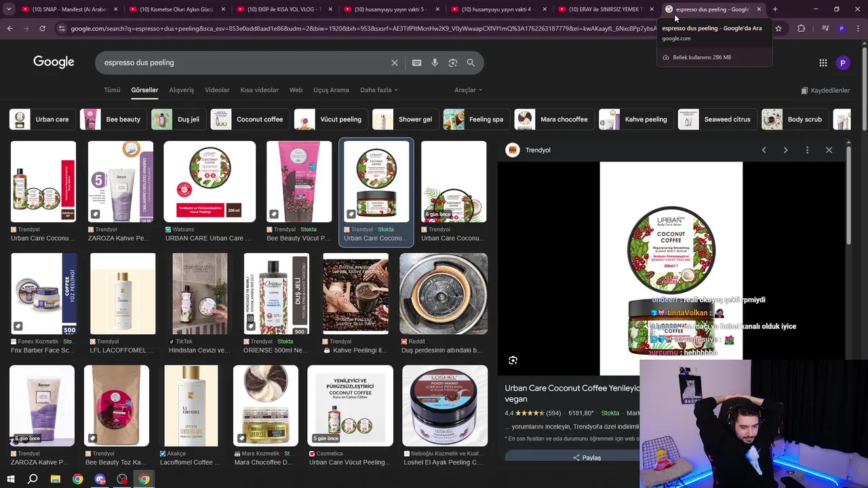This screenshot has height=488, width=868.
Task: Open search by image camera icon
Action: [453, 62]
